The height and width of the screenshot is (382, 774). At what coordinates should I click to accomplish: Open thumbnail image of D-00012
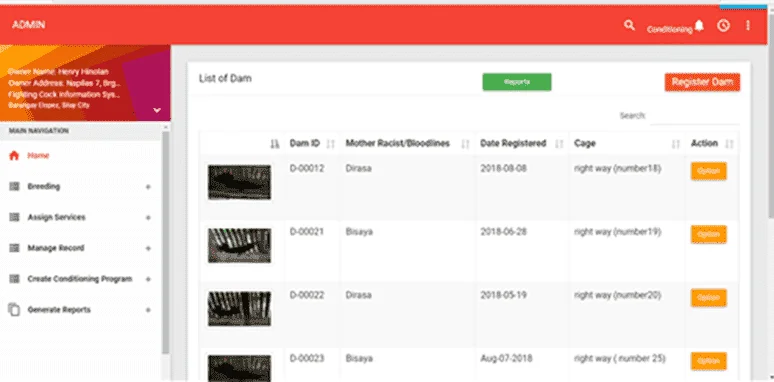click(239, 182)
